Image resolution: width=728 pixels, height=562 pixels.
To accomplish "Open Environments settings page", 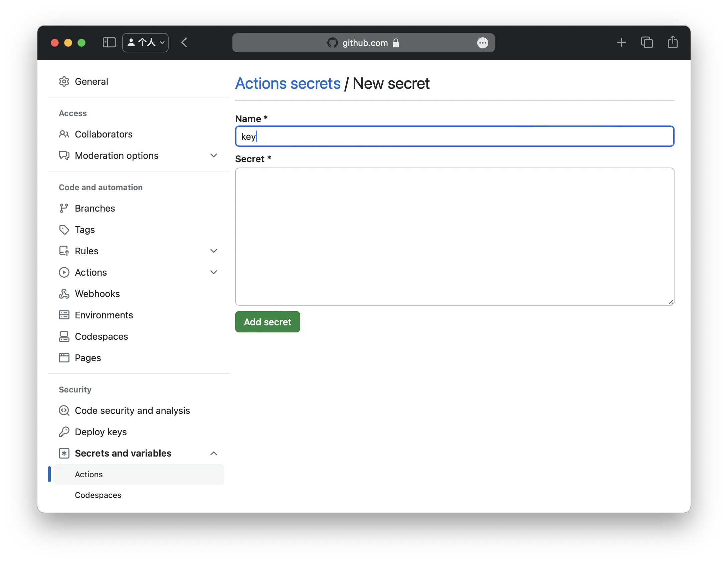I will click(104, 315).
